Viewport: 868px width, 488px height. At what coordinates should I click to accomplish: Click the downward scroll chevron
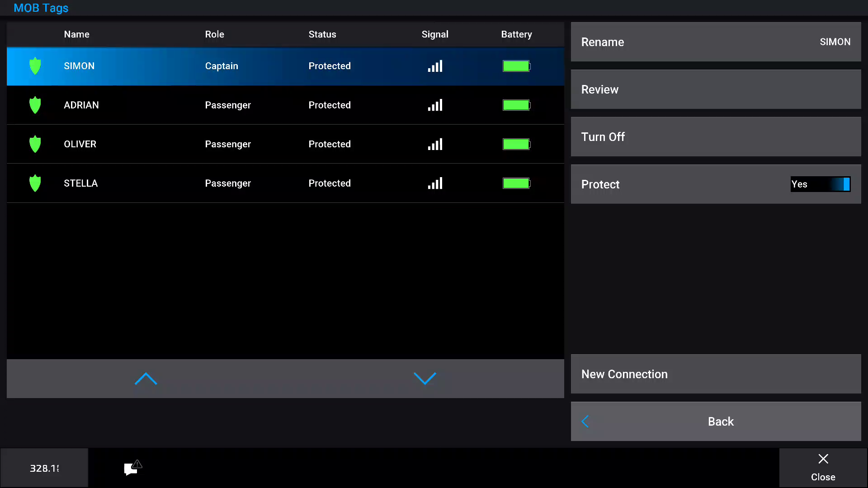tap(425, 379)
